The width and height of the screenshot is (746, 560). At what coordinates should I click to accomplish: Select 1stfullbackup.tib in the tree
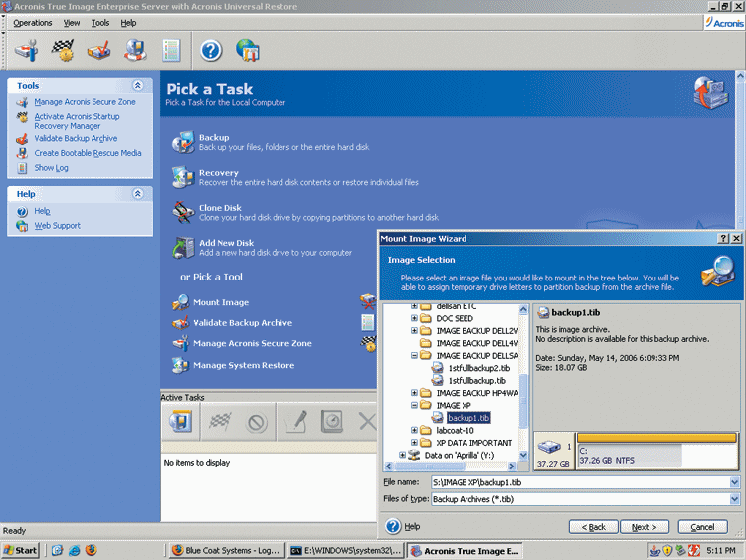coord(476,380)
